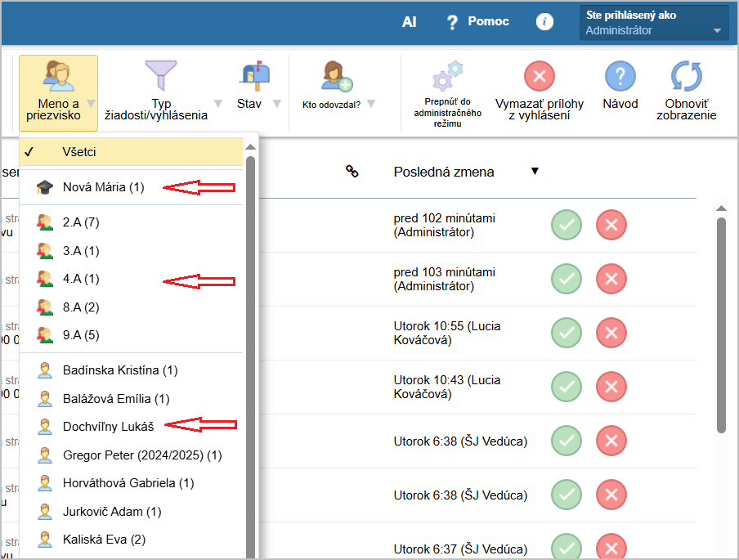Approve the entry changed pred 102 minútami
739x560 pixels.
566,226
